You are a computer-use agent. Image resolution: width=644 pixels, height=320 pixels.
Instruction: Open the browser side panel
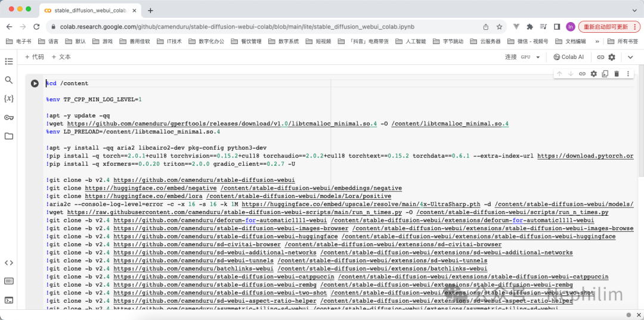[557, 27]
